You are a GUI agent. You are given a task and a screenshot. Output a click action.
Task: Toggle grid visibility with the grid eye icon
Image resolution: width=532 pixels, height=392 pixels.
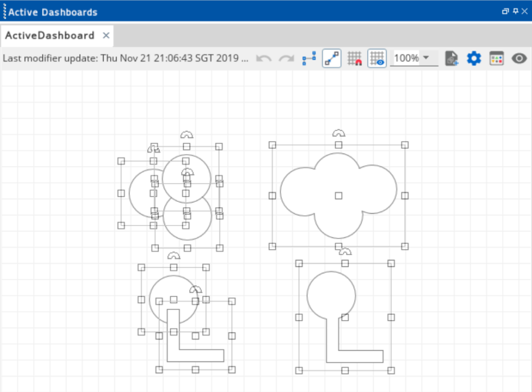pos(377,58)
